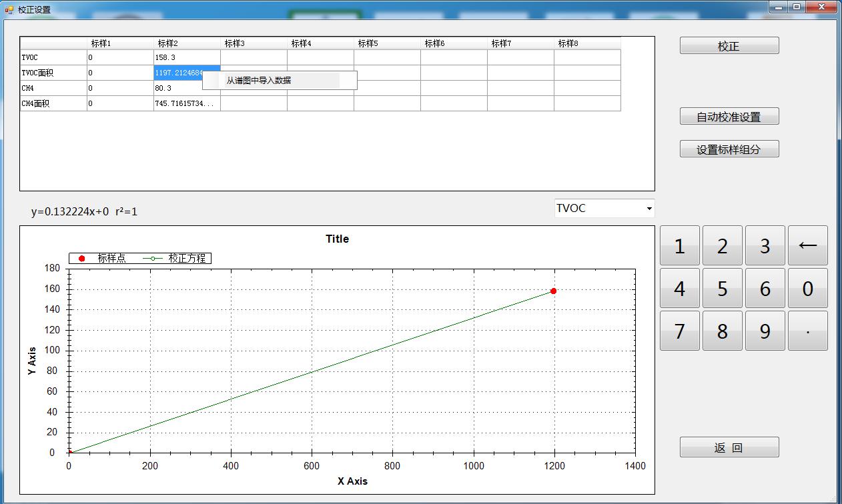The width and height of the screenshot is (842, 504).
Task: Click the 标样1 column header
Action: coord(120,43)
